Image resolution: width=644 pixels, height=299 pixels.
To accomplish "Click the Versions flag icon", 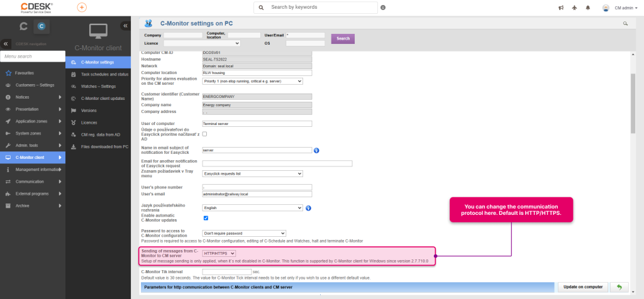I will point(73,111).
